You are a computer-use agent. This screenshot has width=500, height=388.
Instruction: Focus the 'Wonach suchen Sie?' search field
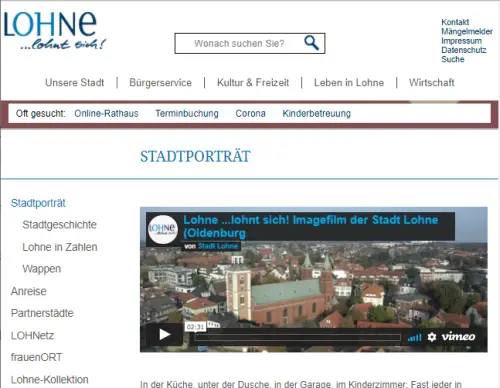tap(239, 43)
